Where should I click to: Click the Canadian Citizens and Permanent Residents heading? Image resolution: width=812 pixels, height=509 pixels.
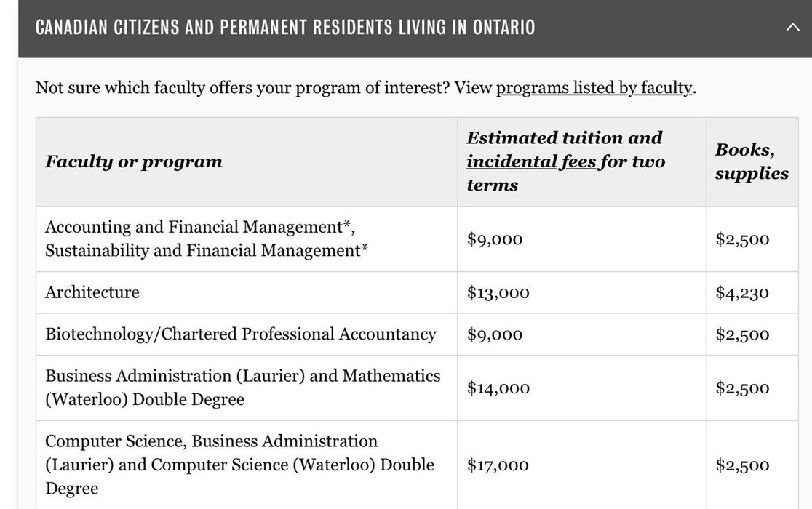pyautogui.click(x=284, y=28)
